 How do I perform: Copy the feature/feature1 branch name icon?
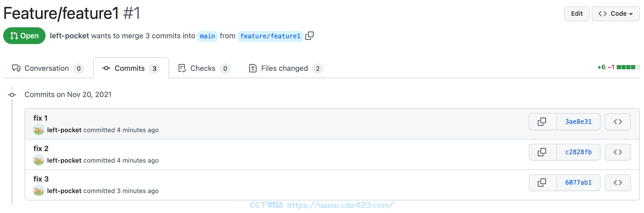tap(309, 36)
